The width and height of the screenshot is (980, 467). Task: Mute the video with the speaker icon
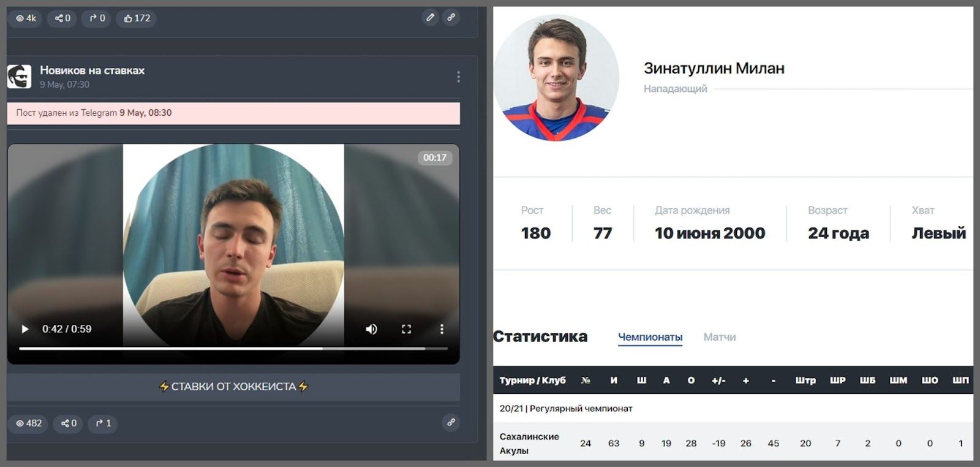[x=371, y=329]
